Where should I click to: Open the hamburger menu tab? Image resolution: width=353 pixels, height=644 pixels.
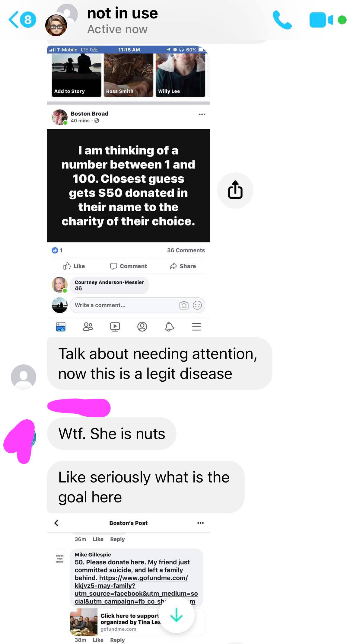[196, 327]
